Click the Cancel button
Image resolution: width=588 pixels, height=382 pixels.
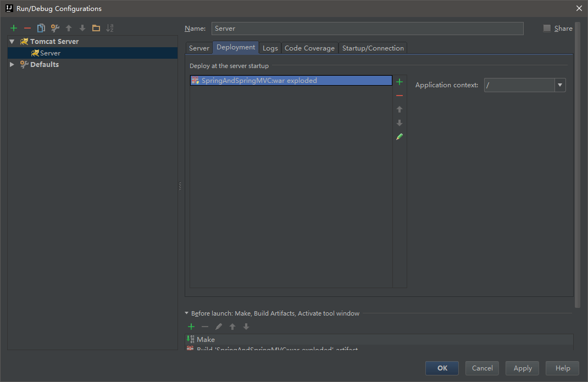pos(482,368)
